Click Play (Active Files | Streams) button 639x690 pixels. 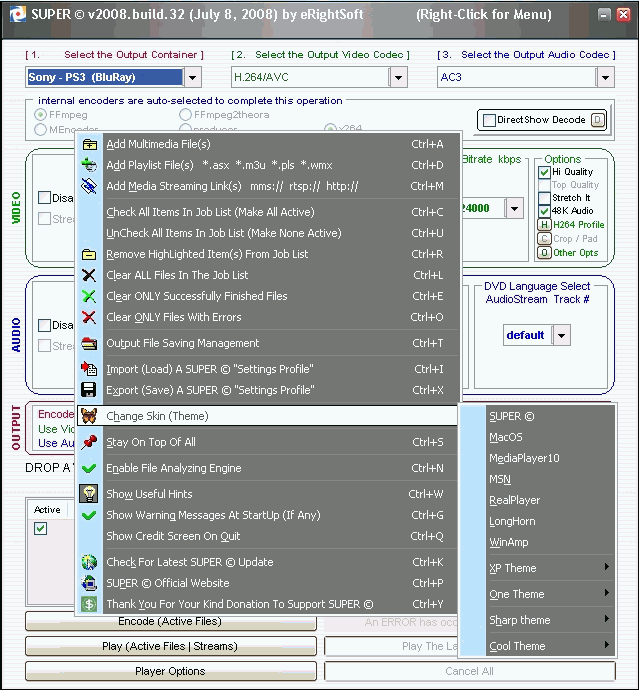click(171, 646)
